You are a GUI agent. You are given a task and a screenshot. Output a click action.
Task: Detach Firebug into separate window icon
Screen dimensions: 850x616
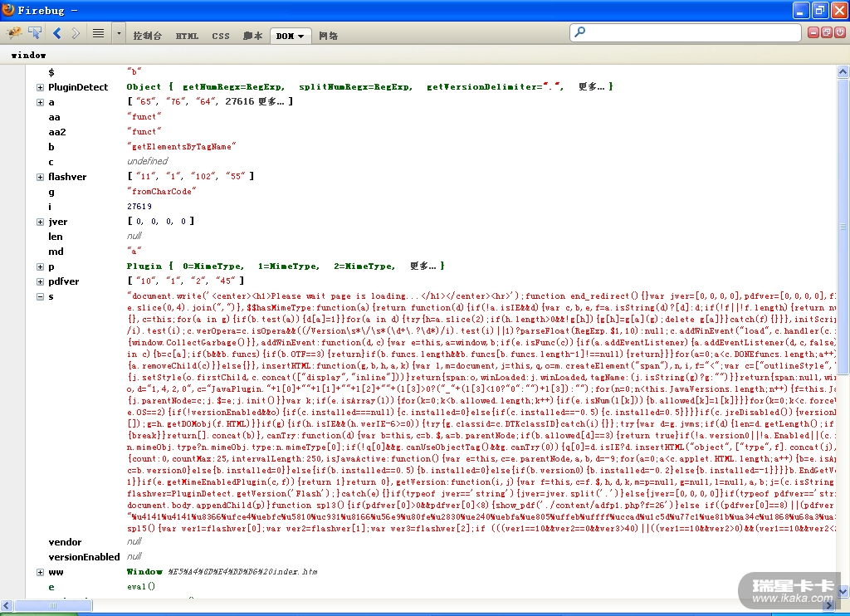click(x=826, y=32)
